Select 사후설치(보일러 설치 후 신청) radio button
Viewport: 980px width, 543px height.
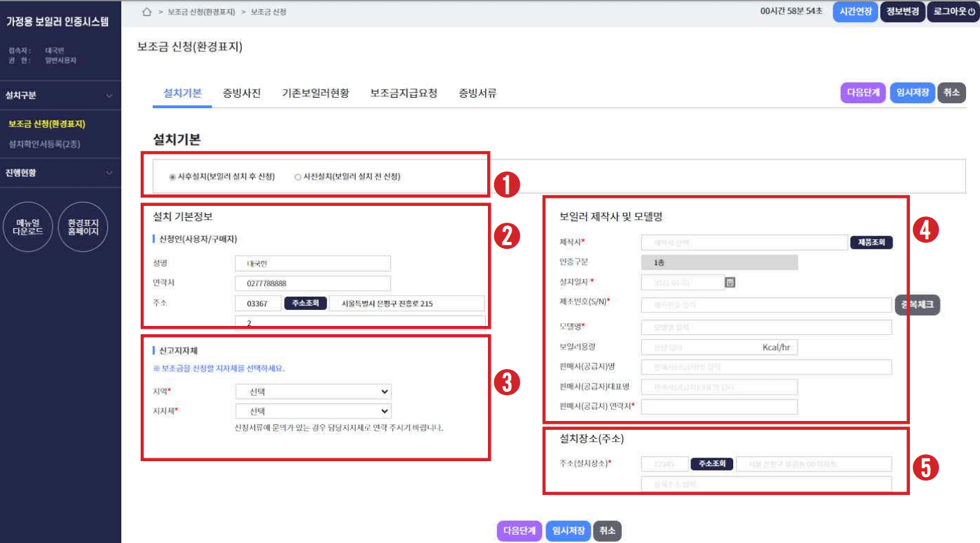pos(173,177)
